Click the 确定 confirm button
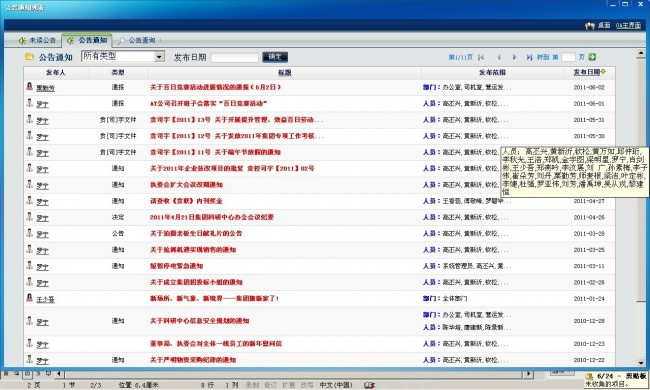Image resolution: width=650 pixels, height=390 pixels. [x=275, y=57]
